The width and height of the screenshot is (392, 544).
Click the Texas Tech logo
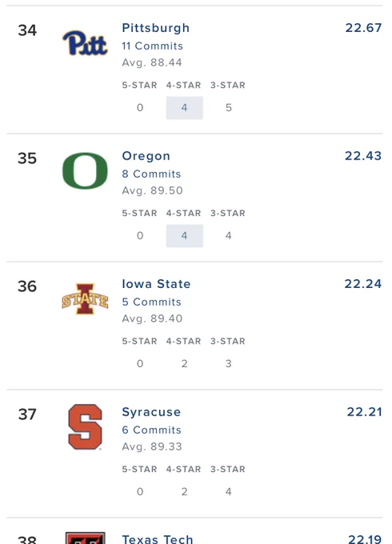[85, 538]
